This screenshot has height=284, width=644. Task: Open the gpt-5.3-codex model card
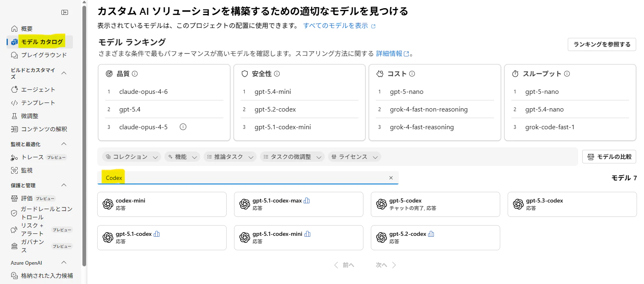point(572,204)
